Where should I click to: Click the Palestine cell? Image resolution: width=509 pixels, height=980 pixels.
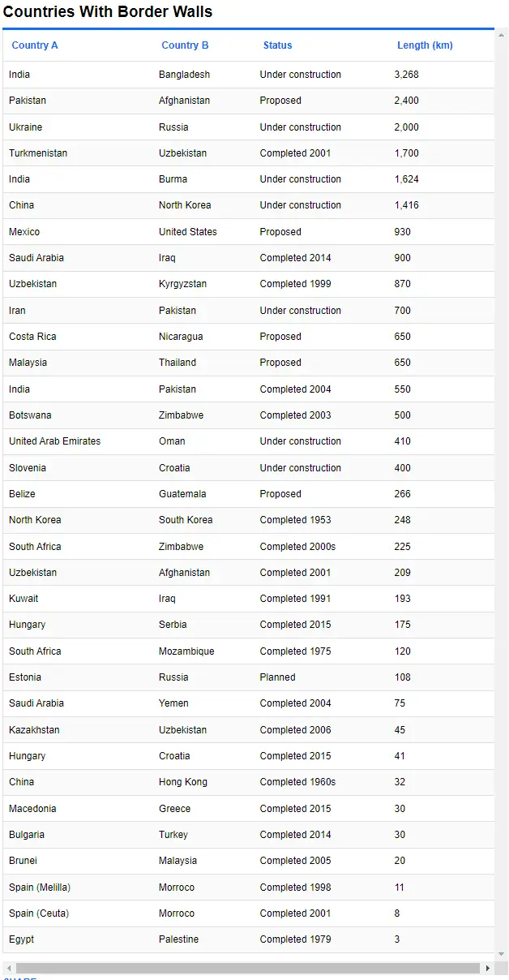coord(178,939)
